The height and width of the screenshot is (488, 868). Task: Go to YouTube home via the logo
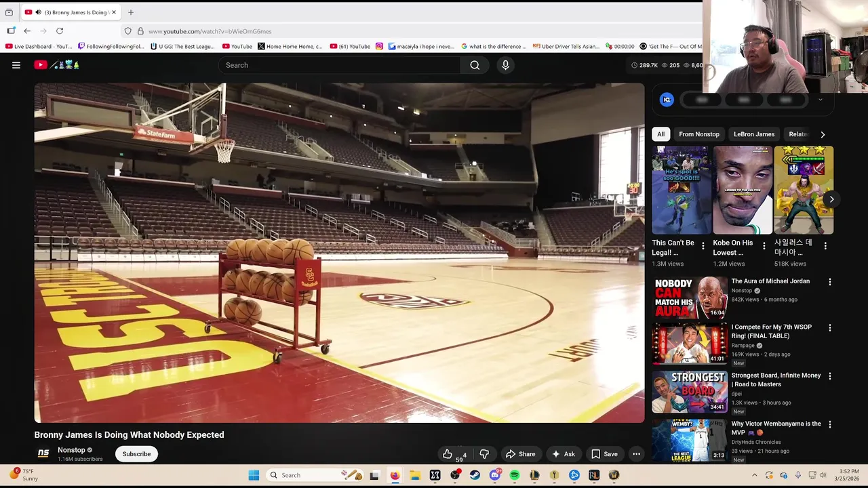[x=41, y=65]
